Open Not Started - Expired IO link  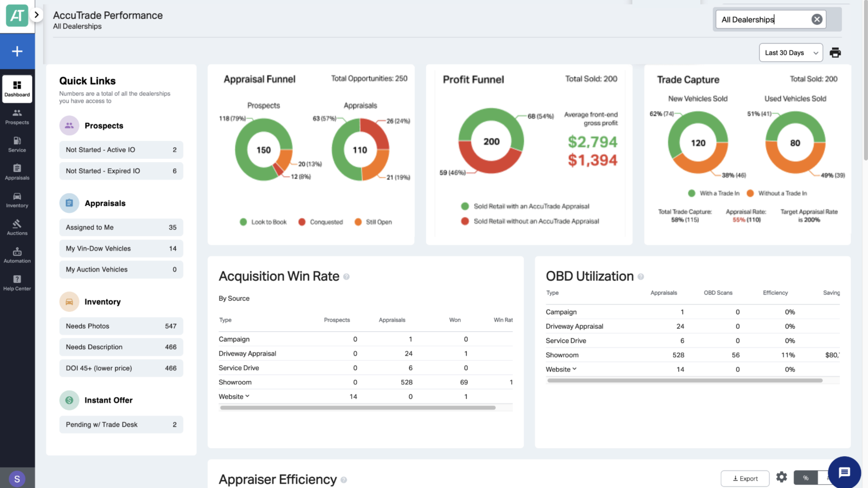(121, 171)
